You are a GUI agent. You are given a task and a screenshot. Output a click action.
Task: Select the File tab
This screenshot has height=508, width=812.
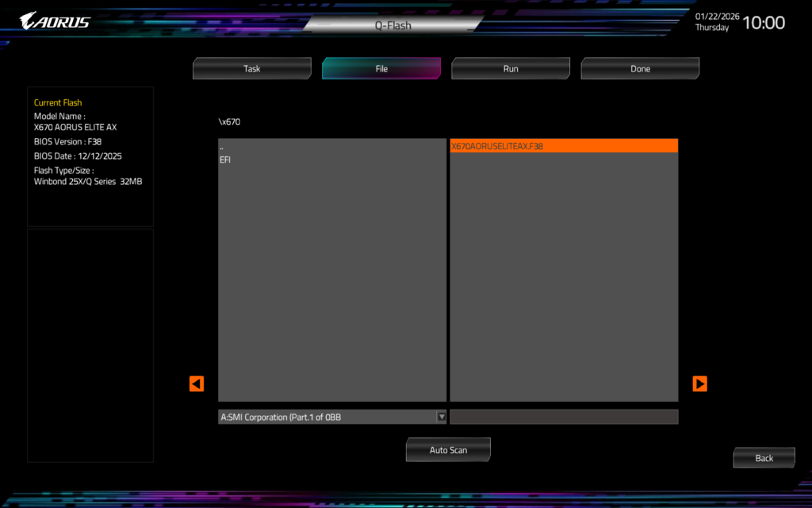click(381, 69)
